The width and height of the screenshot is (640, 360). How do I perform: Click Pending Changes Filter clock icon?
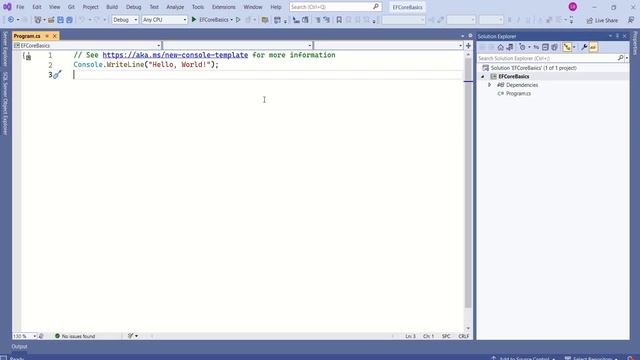(522, 47)
